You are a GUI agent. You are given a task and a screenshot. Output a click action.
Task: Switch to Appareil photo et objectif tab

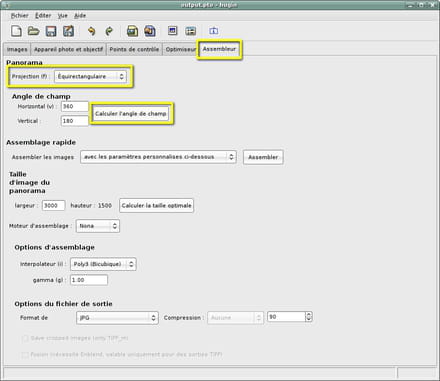[68, 49]
